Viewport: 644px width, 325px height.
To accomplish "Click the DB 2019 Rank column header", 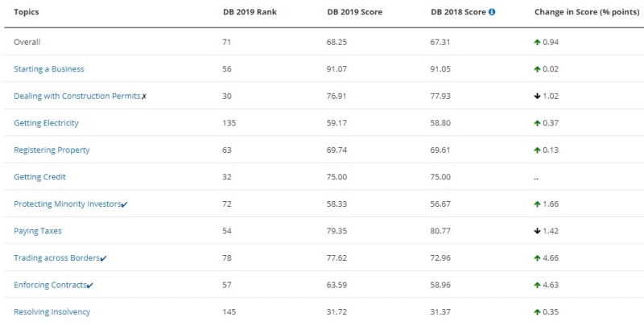I will 250,12.
